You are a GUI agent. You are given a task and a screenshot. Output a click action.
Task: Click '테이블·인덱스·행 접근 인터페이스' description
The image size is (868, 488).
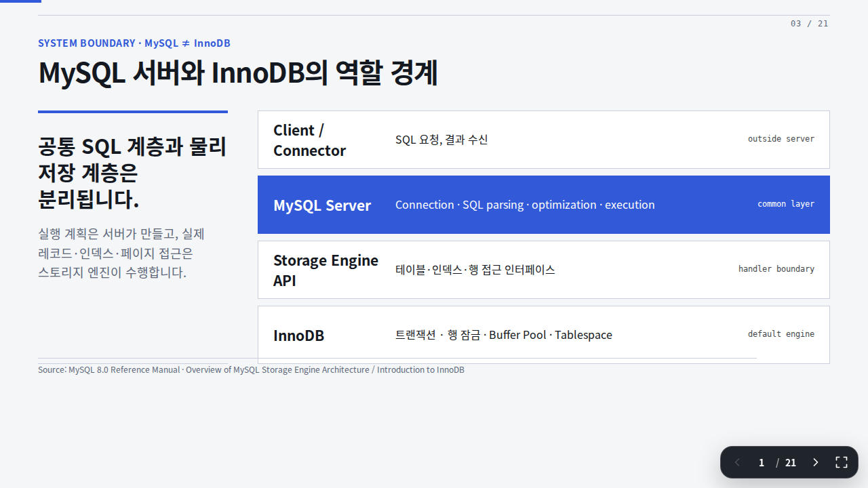475,270
